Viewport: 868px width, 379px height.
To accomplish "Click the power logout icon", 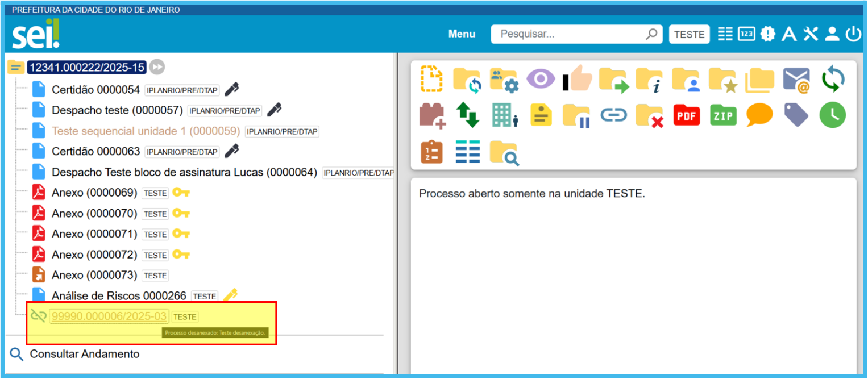I will [x=853, y=34].
